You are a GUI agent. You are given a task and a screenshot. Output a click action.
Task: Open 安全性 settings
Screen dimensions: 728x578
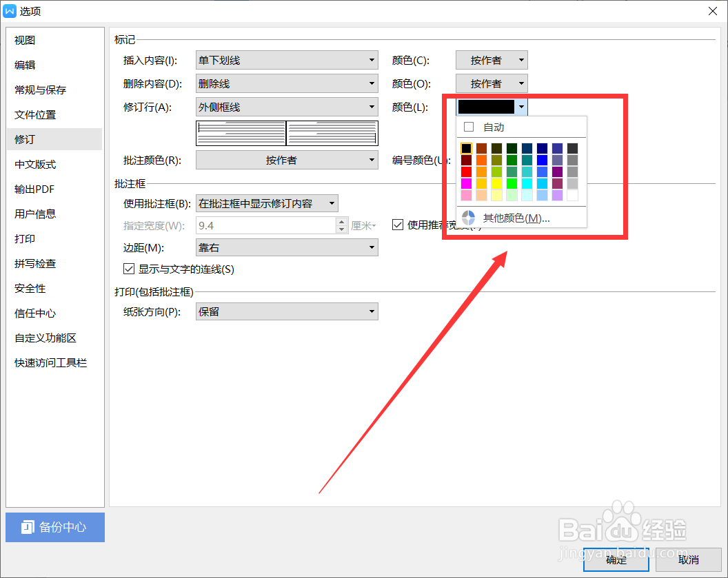click(54, 289)
